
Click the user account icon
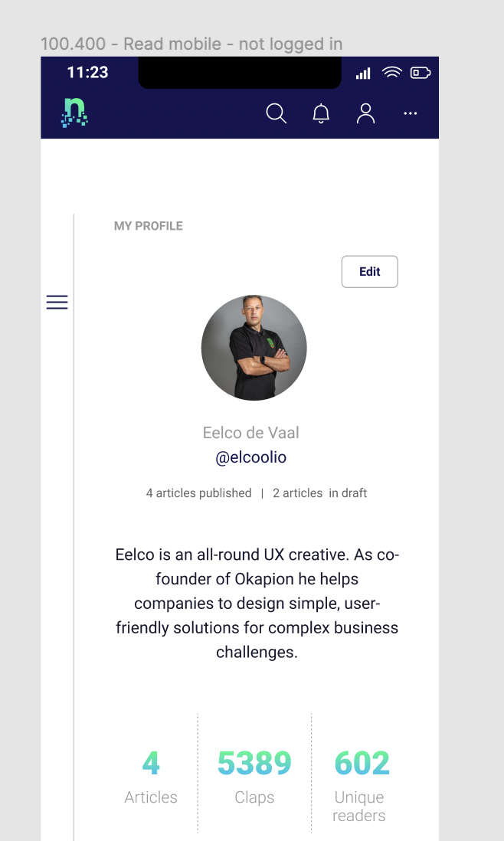[366, 114]
